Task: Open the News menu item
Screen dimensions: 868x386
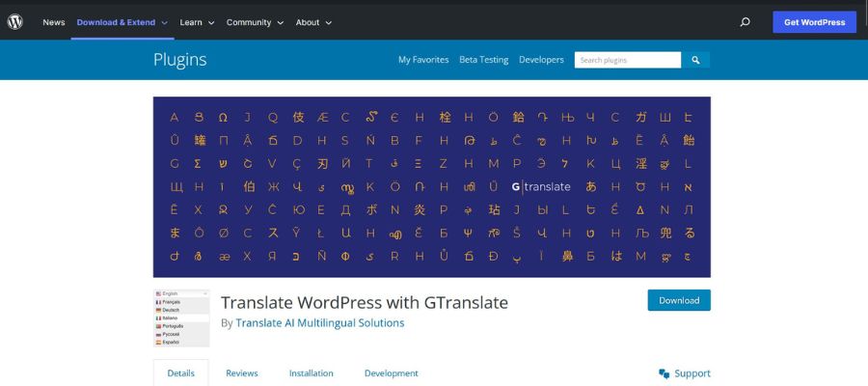Action: coord(54,23)
